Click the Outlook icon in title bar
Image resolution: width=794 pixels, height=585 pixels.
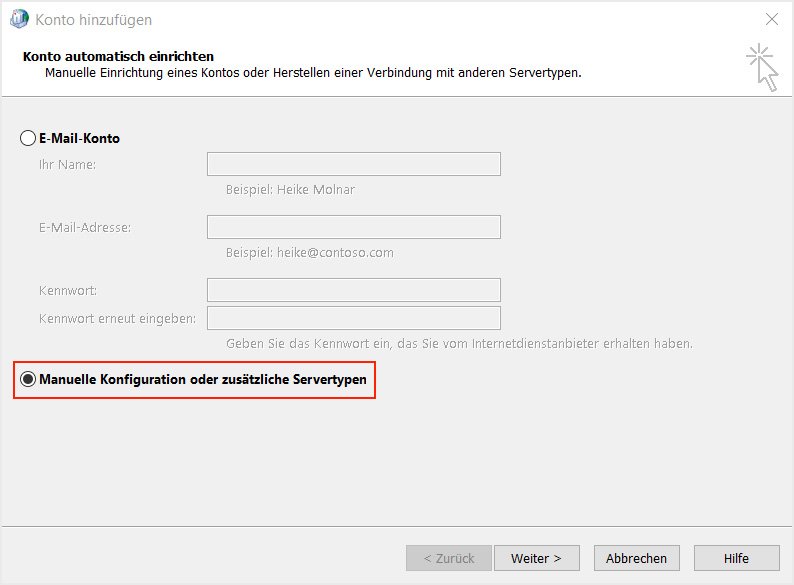(x=19, y=19)
